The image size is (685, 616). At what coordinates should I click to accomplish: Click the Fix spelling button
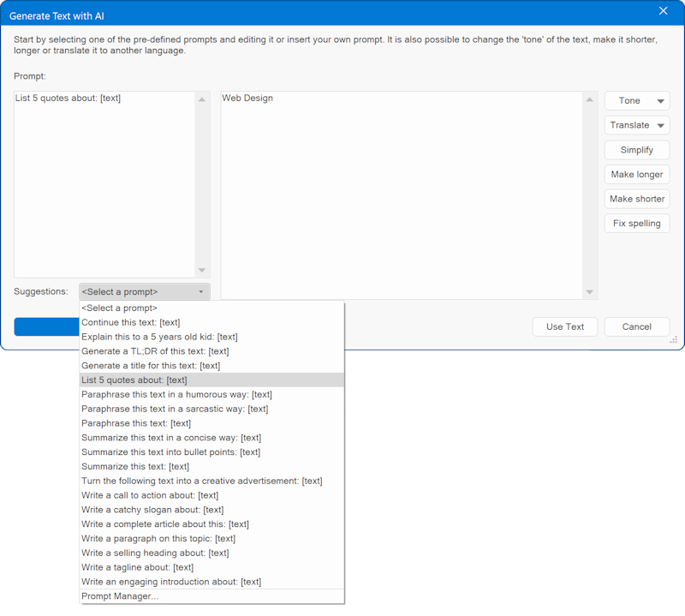(636, 224)
